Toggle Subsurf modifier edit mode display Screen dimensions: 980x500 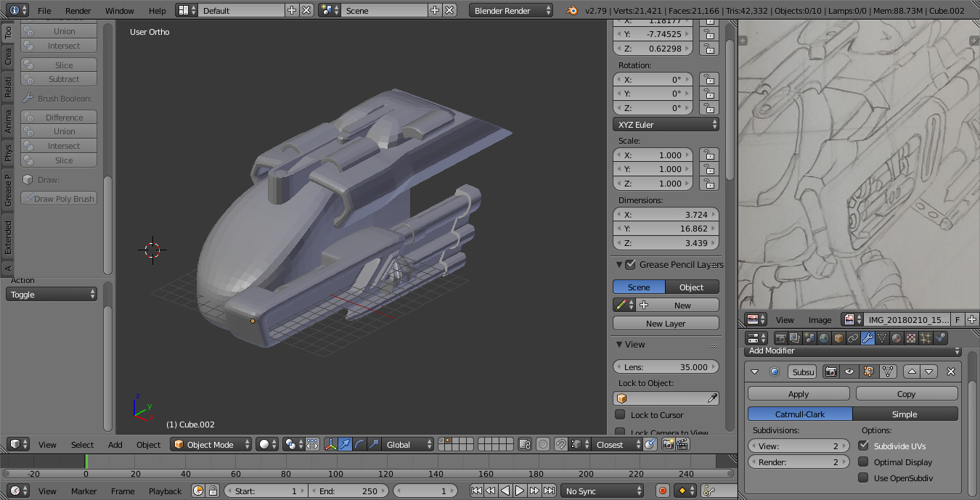click(x=867, y=372)
